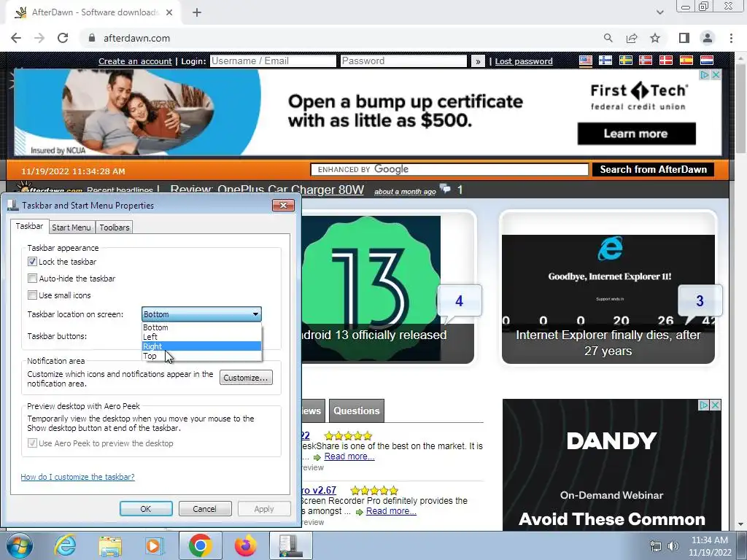
Task: Open Chrome's three-dot menu
Action: coord(731,38)
